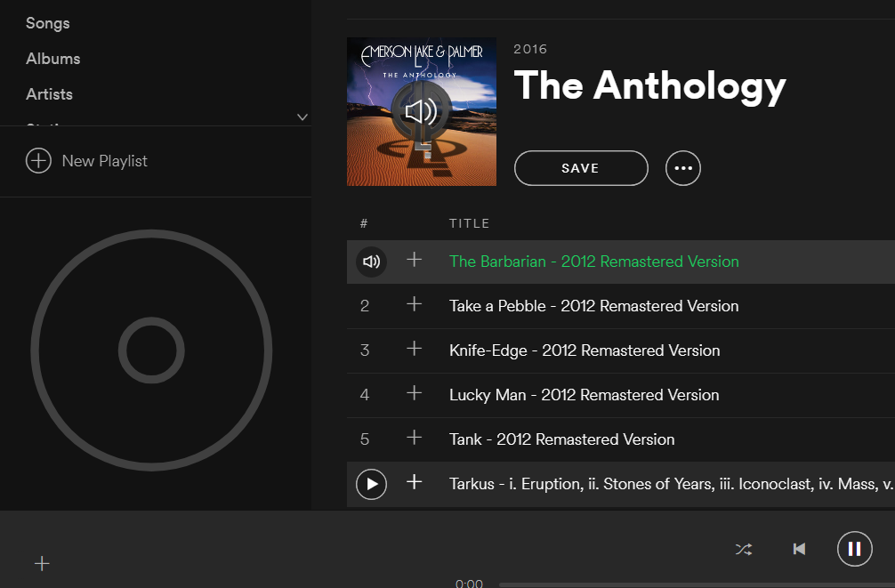Skip to the previous track
895x588 pixels.
tap(799, 549)
